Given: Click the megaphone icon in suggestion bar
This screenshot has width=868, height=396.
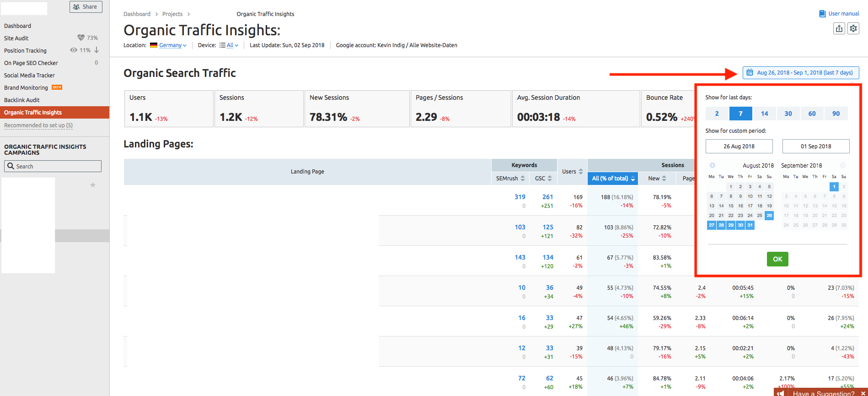Looking at the screenshot, I should point(780,393).
